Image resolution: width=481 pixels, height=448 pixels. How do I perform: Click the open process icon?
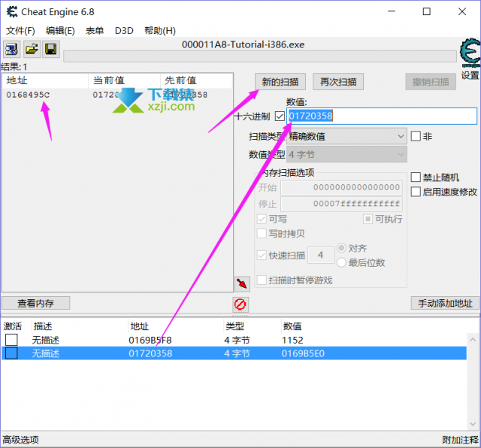(12, 50)
